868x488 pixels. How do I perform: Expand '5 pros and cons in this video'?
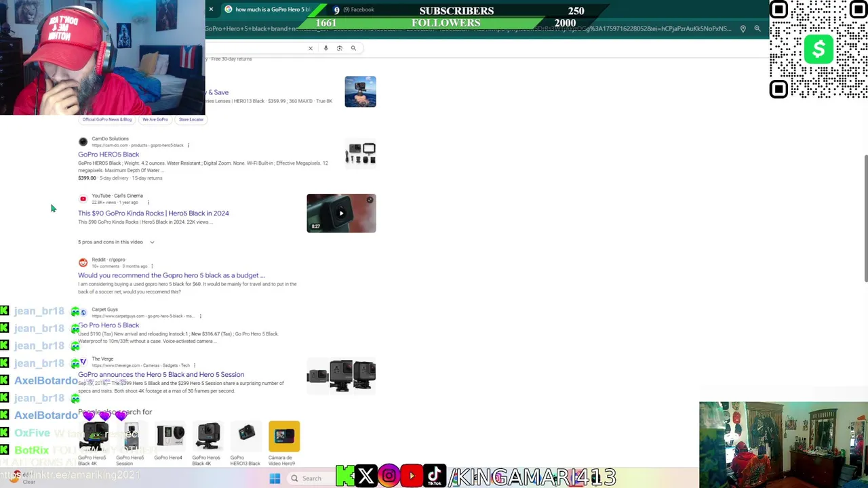click(x=116, y=242)
